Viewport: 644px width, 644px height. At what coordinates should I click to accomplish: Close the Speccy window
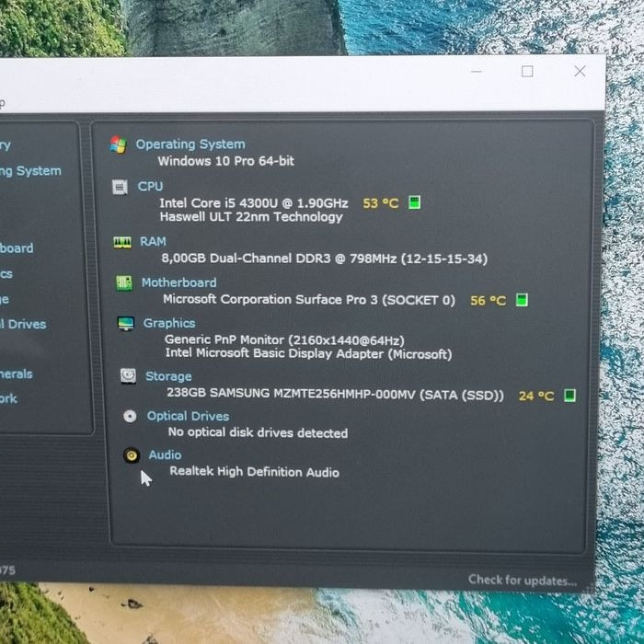(580, 72)
